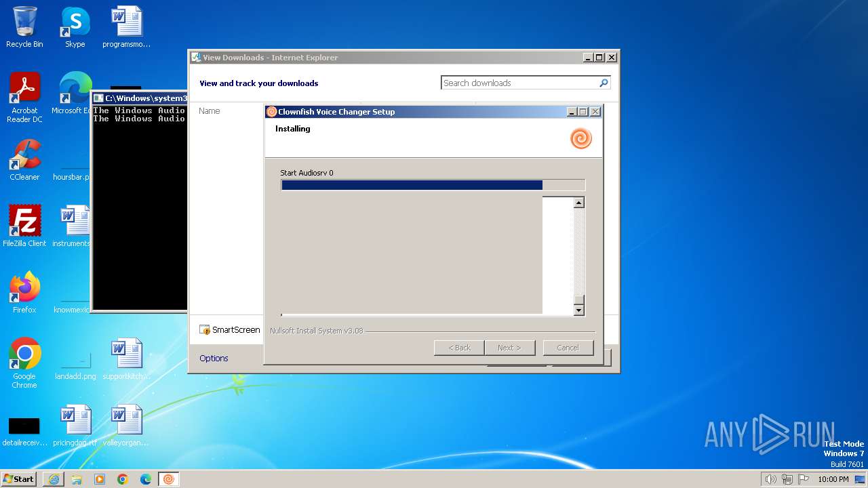Viewport: 868px width, 488px height.
Task: Close the View Downloads window
Action: pyautogui.click(x=611, y=58)
